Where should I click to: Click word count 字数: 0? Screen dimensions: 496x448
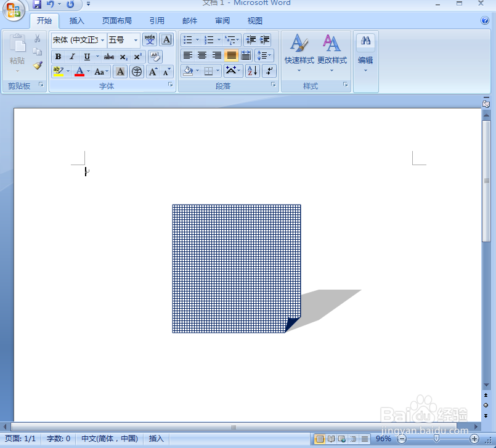point(59,439)
